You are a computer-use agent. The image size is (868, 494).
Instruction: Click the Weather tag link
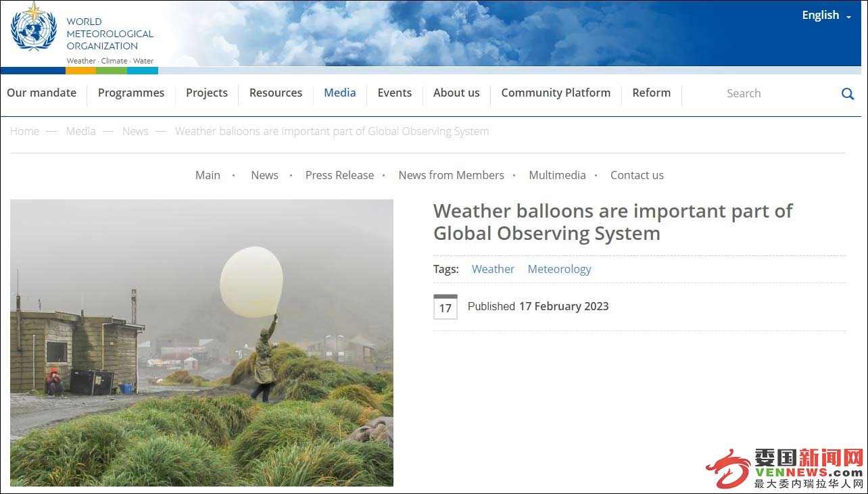pyautogui.click(x=493, y=269)
